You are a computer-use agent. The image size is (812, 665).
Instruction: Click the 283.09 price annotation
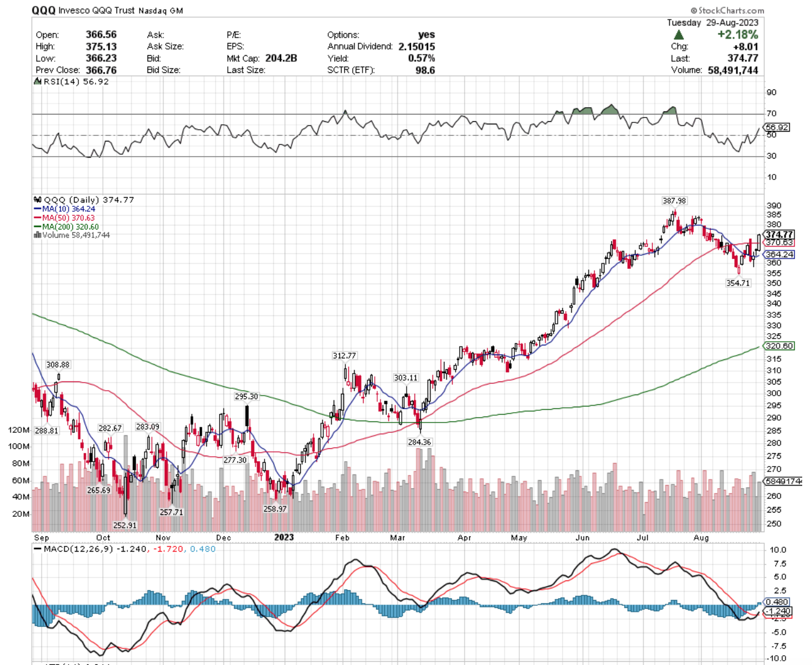pyautogui.click(x=148, y=427)
